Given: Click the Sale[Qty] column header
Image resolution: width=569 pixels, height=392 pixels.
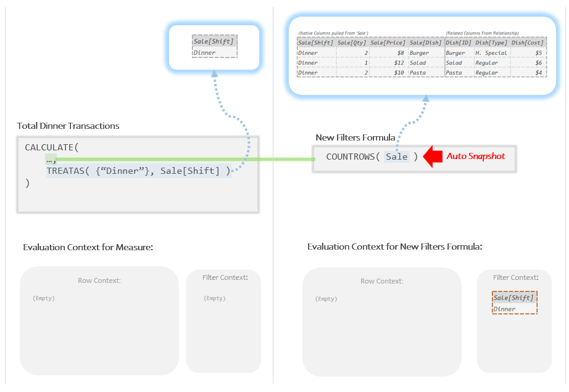Looking at the screenshot, I should click(x=352, y=43).
